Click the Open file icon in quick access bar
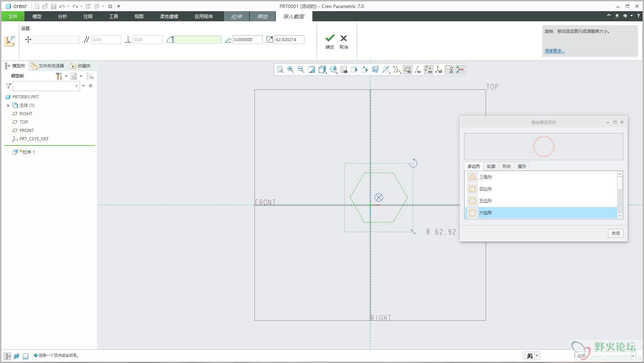644x363 pixels. tap(45, 6)
